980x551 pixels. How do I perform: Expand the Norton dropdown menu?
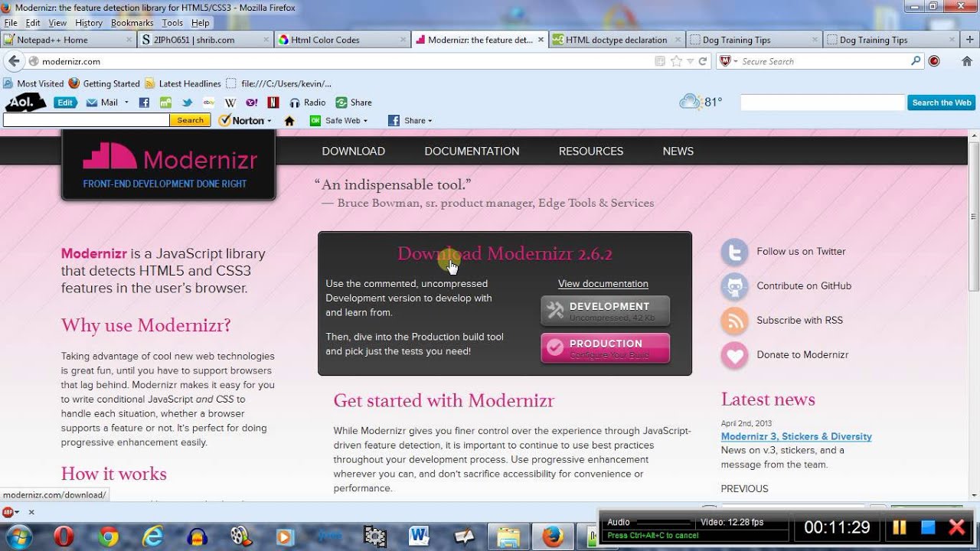tap(269, 121)
